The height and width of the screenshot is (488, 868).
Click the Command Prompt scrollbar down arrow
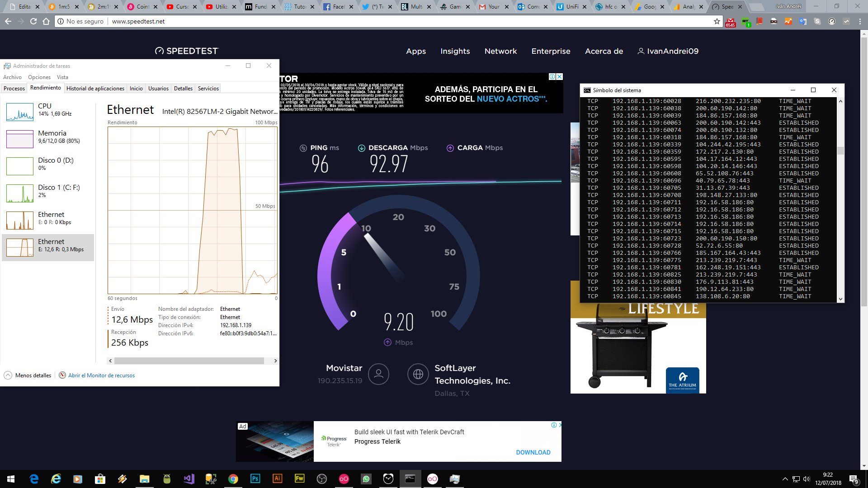(x=840, y=299)
